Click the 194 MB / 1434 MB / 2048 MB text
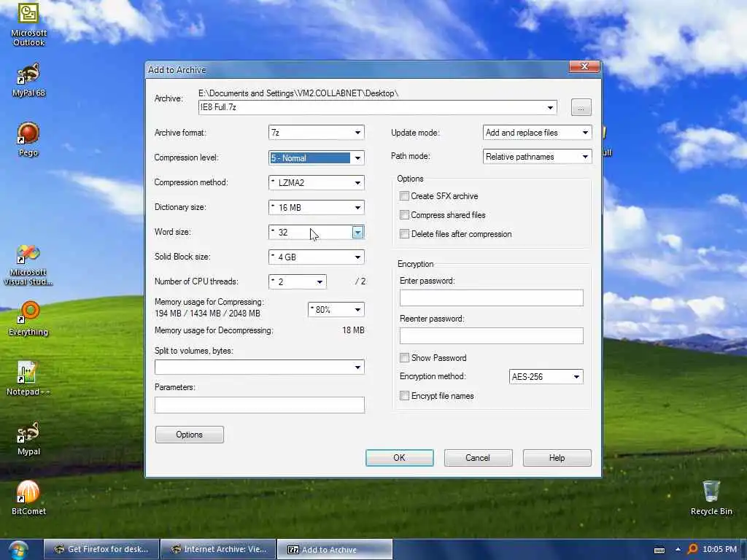Viewport: 747px width, 560px height. point(207,314)
